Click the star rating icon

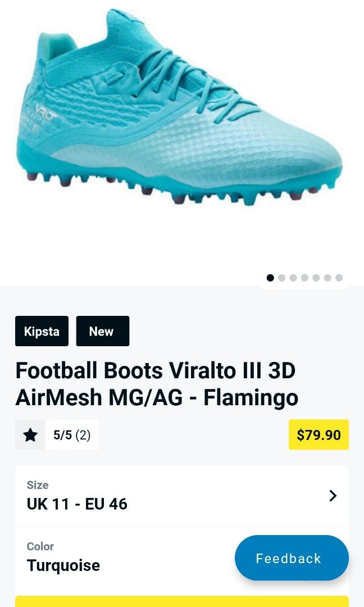pos(30,435)
